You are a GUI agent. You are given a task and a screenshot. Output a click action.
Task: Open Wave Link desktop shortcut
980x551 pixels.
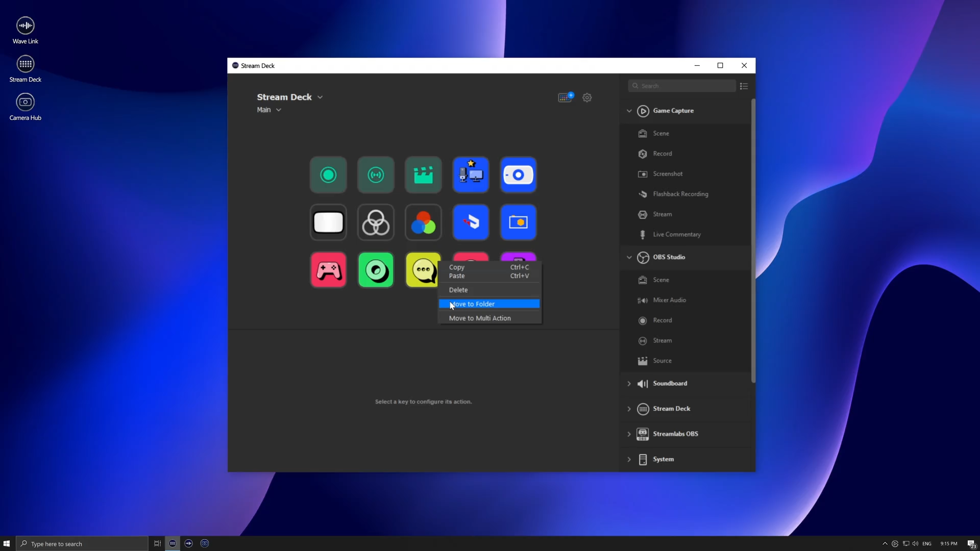click(26, 30)
